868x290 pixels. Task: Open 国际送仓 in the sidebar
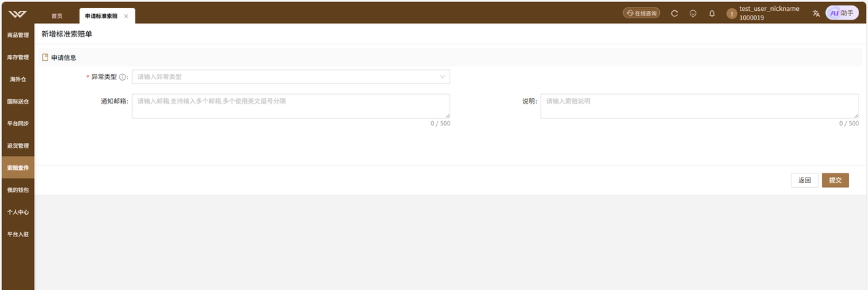pyautogui.click(x=18, y=101)
